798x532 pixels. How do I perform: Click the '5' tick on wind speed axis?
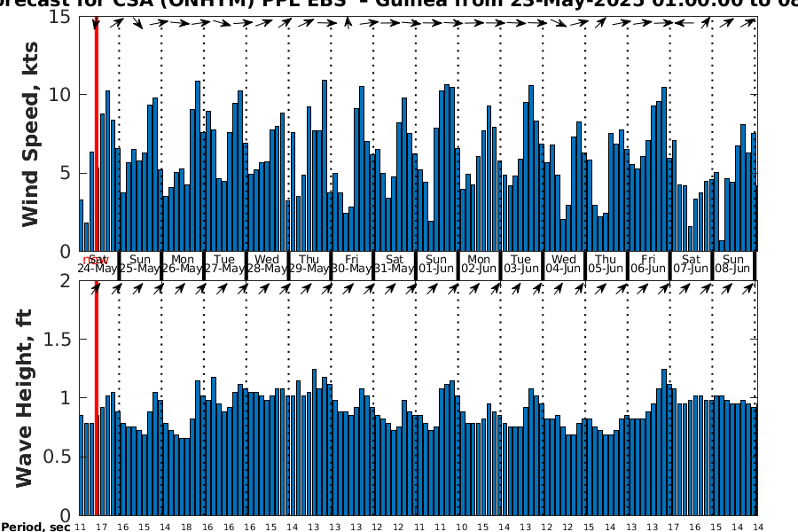tap(65, 173)
